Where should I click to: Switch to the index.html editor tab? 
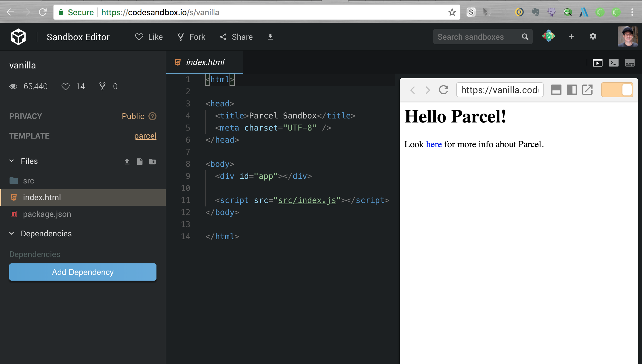pos(205,62)
